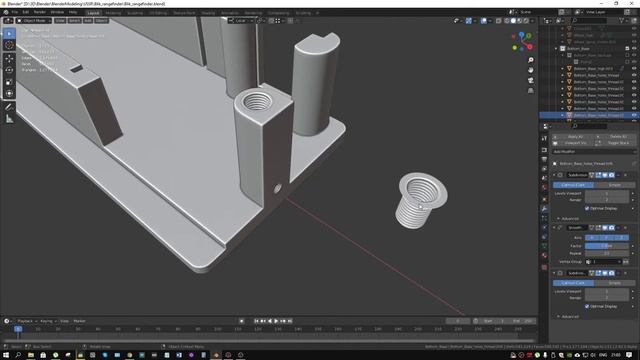
Task: Toggle visibility of selected thread object
Action: (634, 116)
